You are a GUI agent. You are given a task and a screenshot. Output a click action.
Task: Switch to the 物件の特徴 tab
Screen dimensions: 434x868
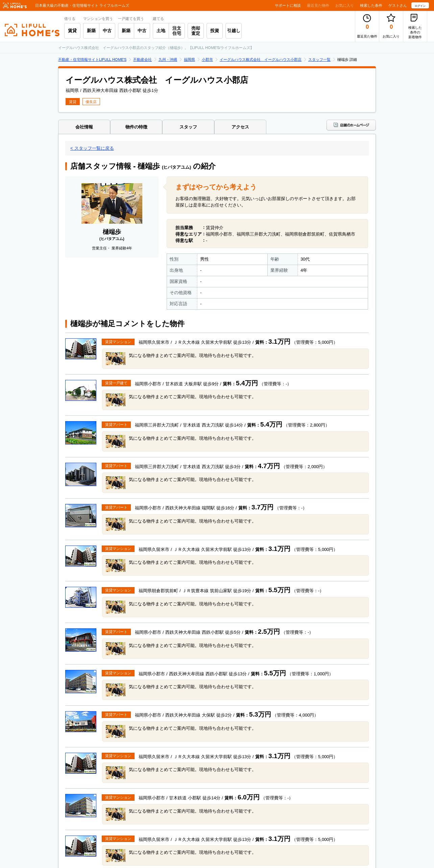point(136,127)
